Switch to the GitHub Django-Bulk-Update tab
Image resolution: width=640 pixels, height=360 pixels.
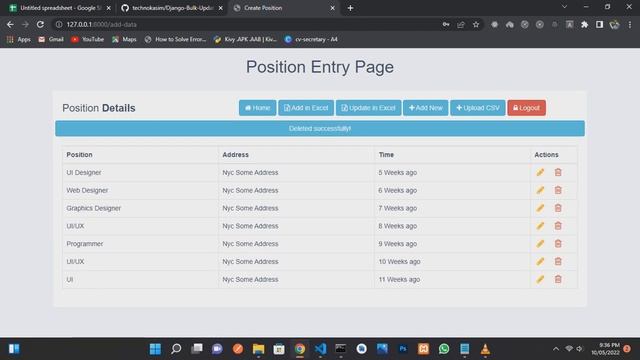[x=171, y=8]
